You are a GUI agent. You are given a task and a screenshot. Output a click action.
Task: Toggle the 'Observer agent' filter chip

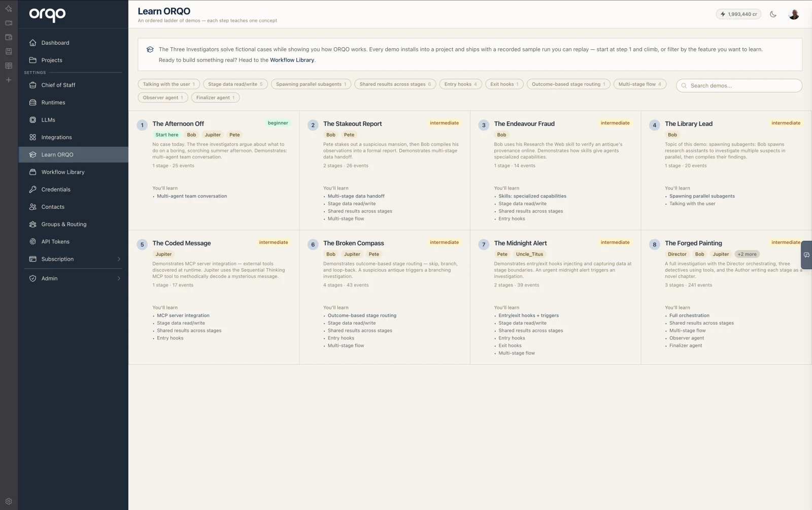(x=163, y=98)
